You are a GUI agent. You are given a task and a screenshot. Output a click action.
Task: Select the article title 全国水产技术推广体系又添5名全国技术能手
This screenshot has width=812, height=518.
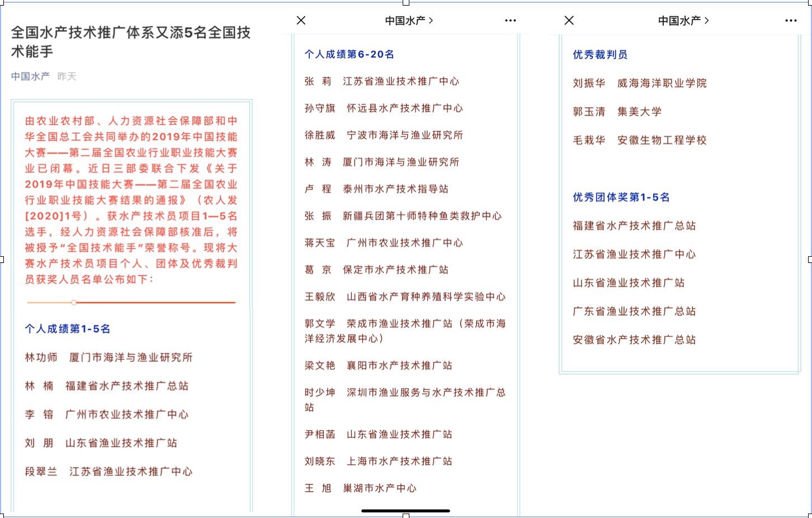pos(131,42)
